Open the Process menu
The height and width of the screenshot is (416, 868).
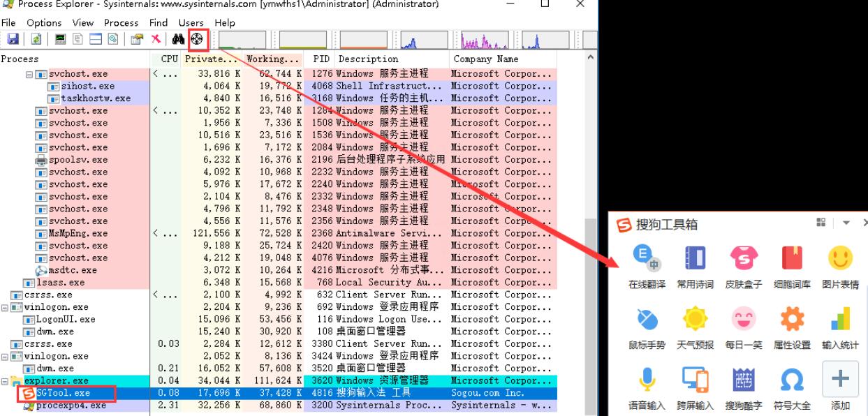pyautogui.click(x=121, y=23)
